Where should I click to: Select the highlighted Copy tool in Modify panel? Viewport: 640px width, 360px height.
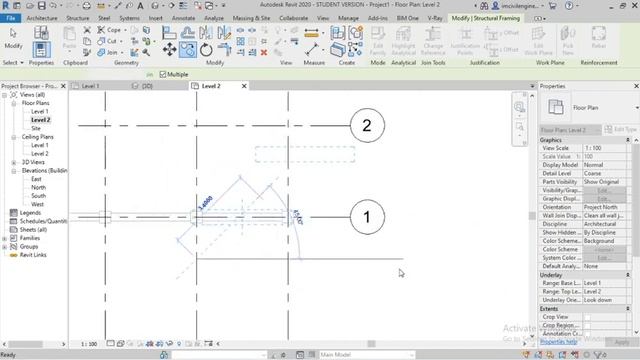point(188,50)
